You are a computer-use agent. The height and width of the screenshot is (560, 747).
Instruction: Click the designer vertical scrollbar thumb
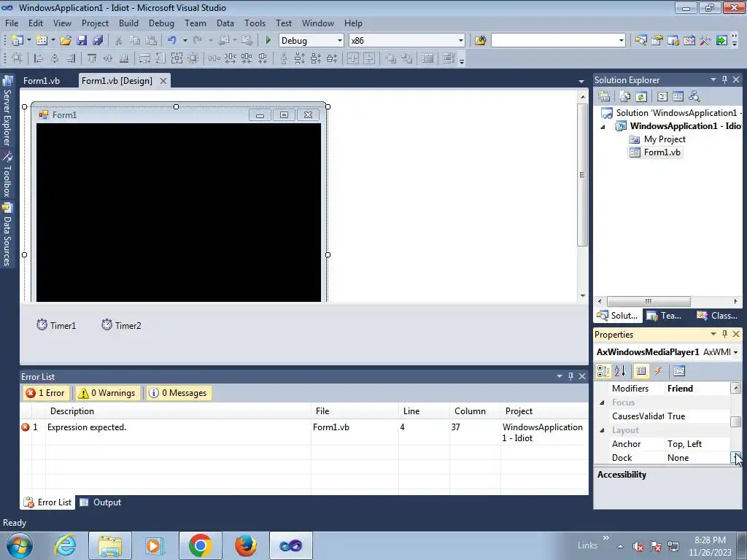pos(582,174)
